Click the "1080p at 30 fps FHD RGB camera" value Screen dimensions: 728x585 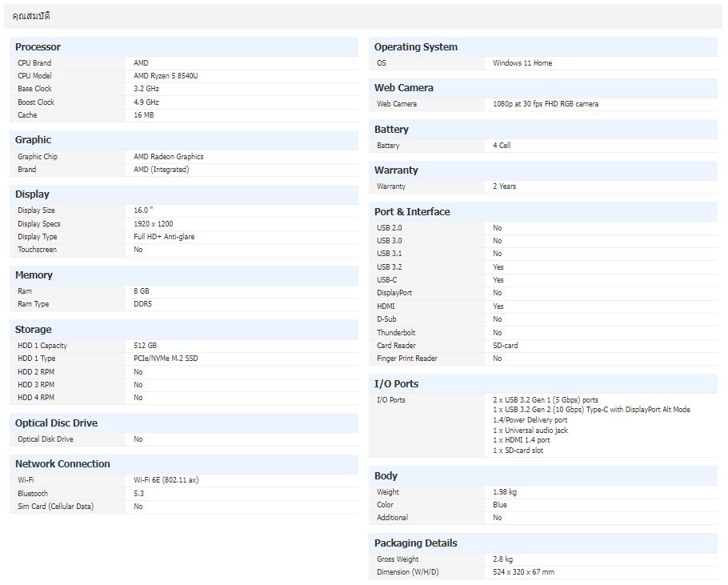[546, 104]
